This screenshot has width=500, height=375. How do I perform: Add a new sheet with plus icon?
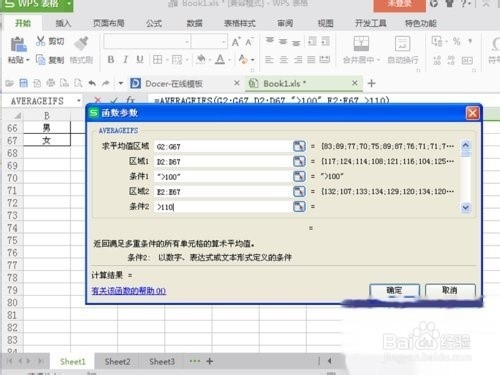coord(210,361)
